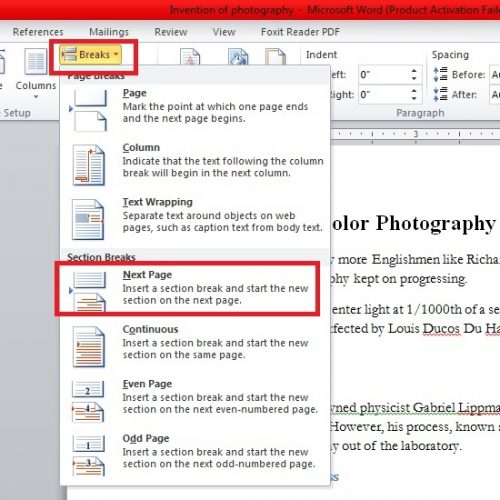Click the Page break icon
Screen dimensions: 500x500
click(x=88, y=110)
